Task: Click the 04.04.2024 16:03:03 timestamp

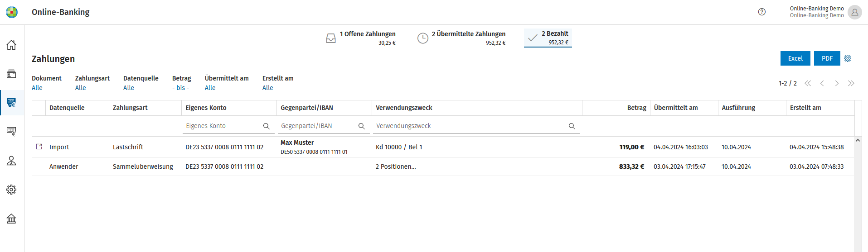Action: point(681,147)
